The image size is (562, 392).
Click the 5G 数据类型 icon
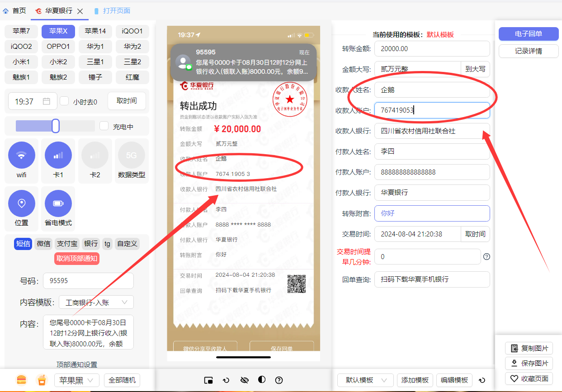click(x=132, y=155)
